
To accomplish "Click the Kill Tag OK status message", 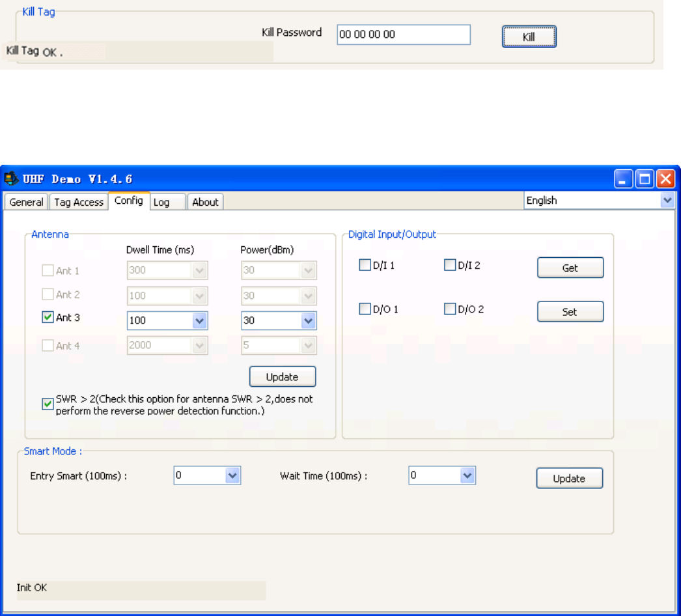I will click(x=35, y=51).
